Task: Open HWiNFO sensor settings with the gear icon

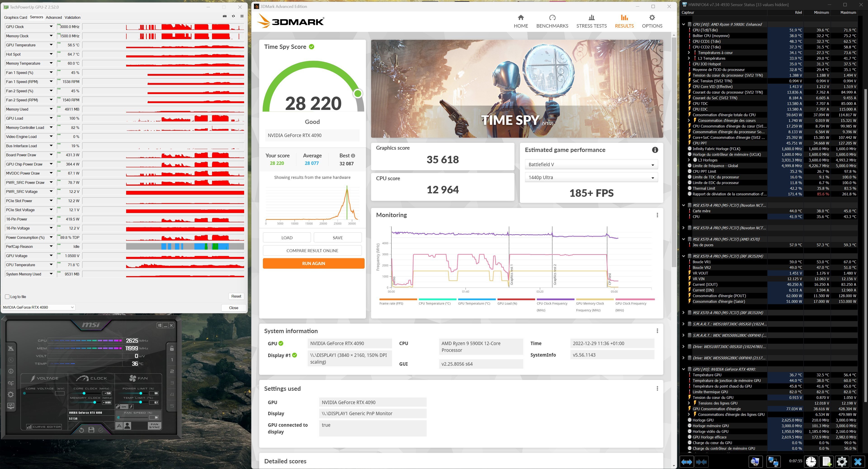Action: [842, 462]
